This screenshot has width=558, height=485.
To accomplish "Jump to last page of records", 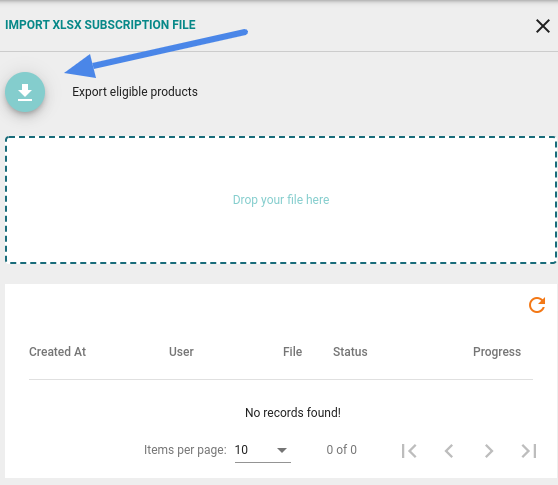I will 529,450.
